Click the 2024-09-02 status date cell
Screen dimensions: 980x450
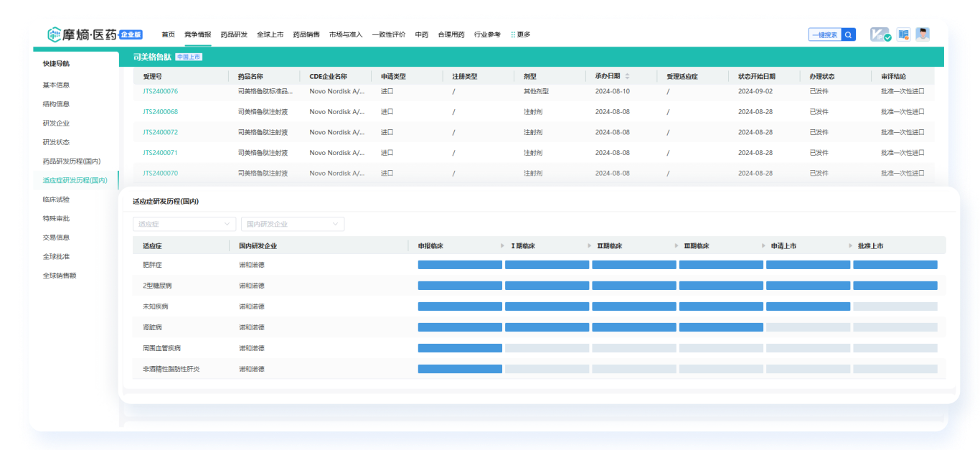click(755, 91)
